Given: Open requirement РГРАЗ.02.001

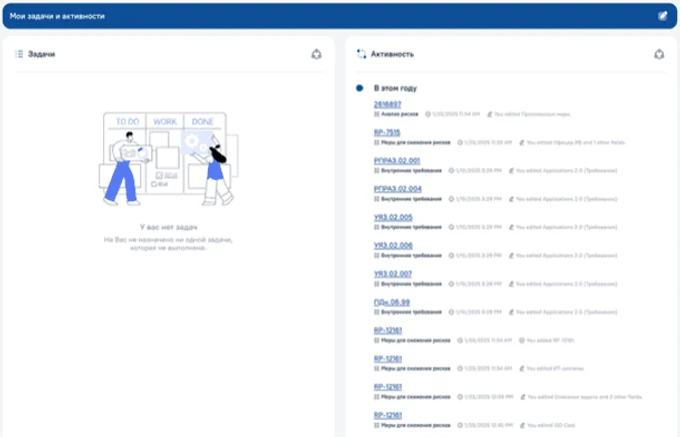Looking at the screenshot, I should coord(396,160).
